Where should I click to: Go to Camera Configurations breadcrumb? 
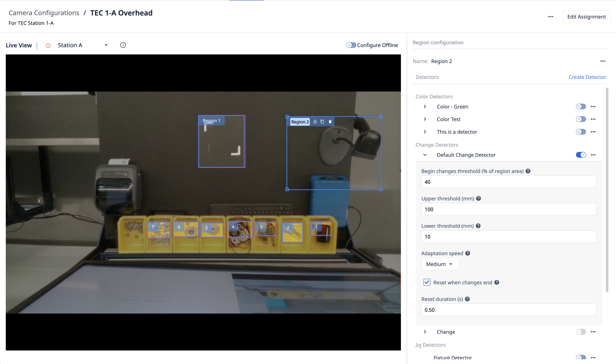coord(44,13)
